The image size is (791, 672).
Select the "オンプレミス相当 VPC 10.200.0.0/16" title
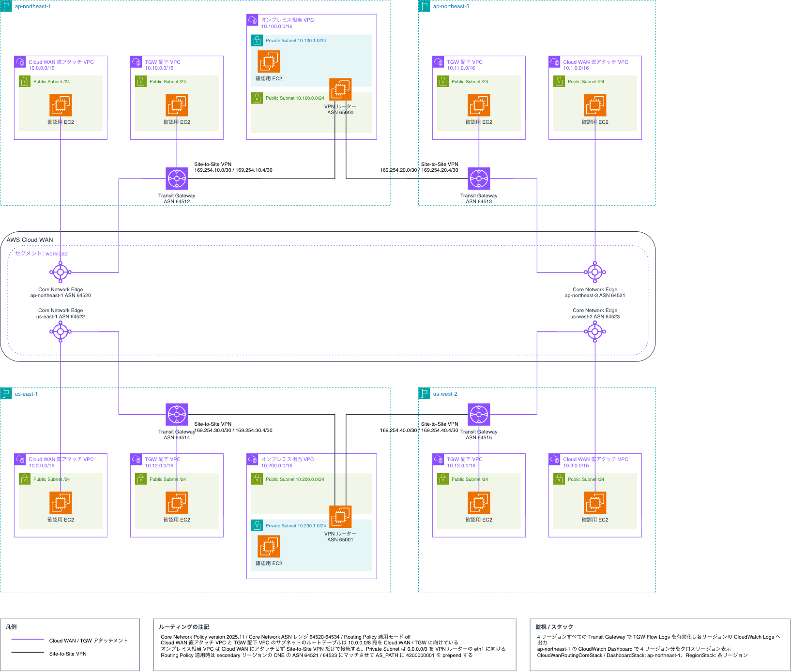[288, 463]
